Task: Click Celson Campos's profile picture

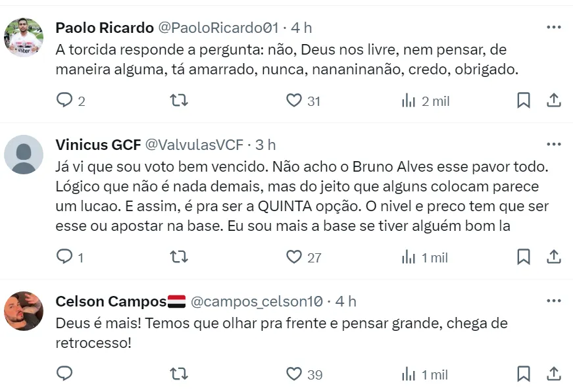Action: [x=24, y=311]
